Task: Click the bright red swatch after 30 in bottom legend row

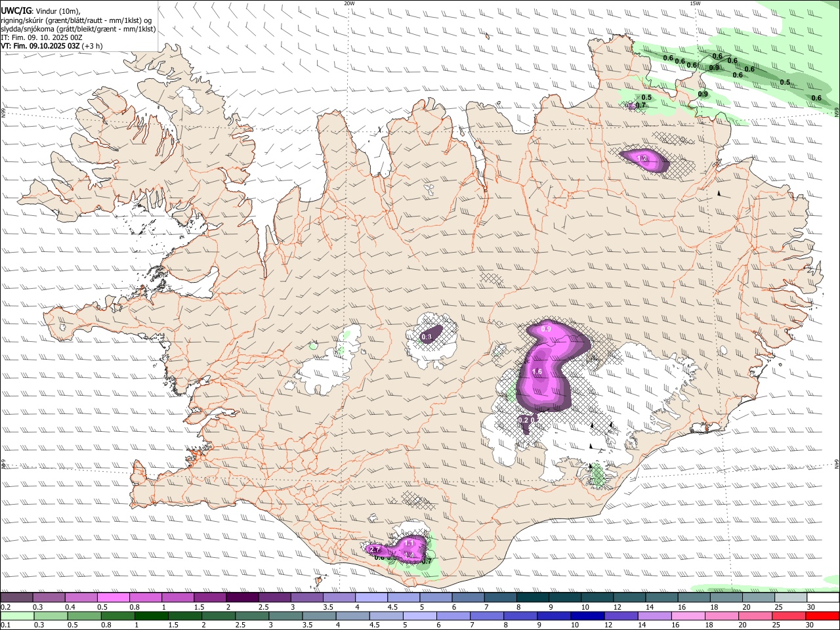Action: pyautogui.click(x=823, y=616)
